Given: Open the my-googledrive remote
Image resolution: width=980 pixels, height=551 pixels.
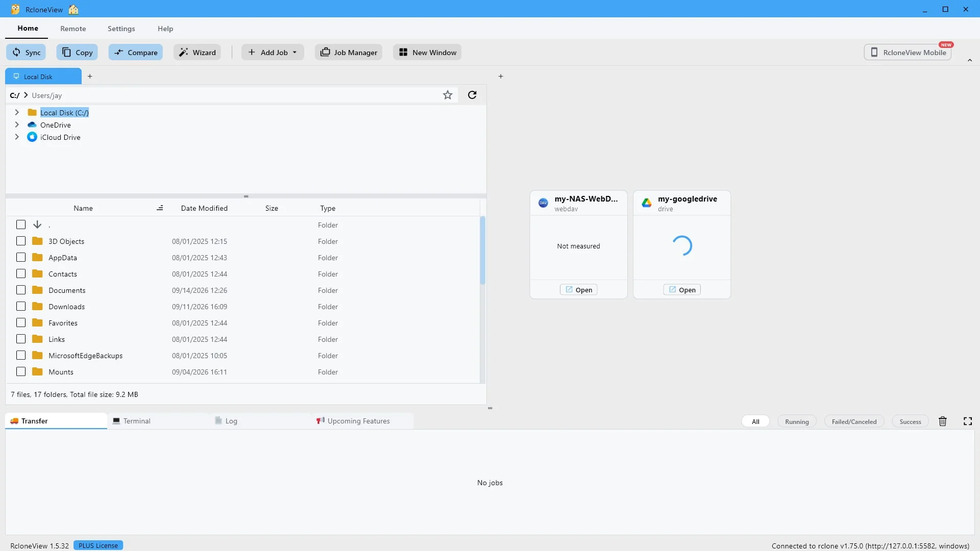Looking at the screenshot, I should 682,290.
